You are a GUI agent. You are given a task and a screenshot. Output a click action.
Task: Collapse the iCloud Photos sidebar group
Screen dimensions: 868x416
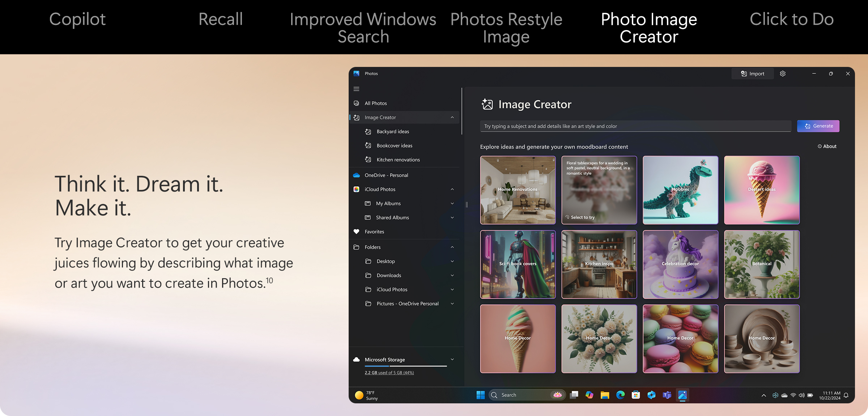click(452, 190)
